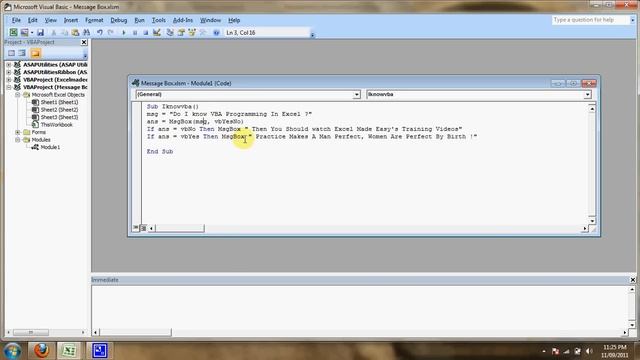Image resolution: width=640 pixels, height=360 pixels.
Task: Toggle Design Mode icon
Action: coord(157,32)
